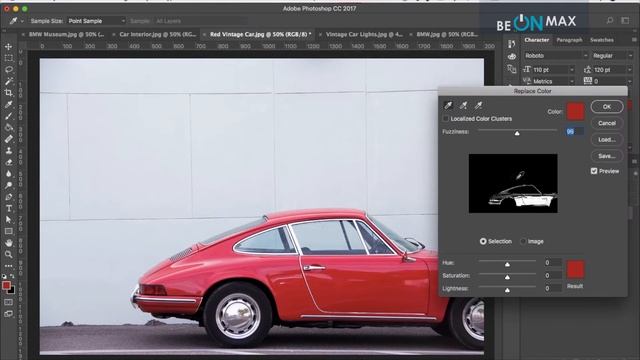Open the tool preset picker arrow
This screenshot has width=640, height=360.
pos(22,21)
